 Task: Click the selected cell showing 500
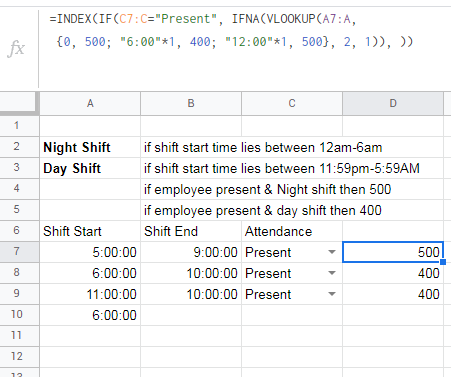pos(393,252)
